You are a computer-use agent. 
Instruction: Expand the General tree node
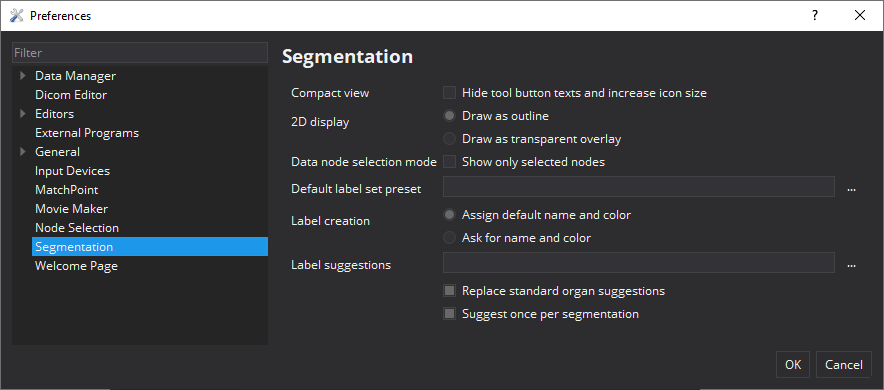pyautogui.click(x=23, y=152)
